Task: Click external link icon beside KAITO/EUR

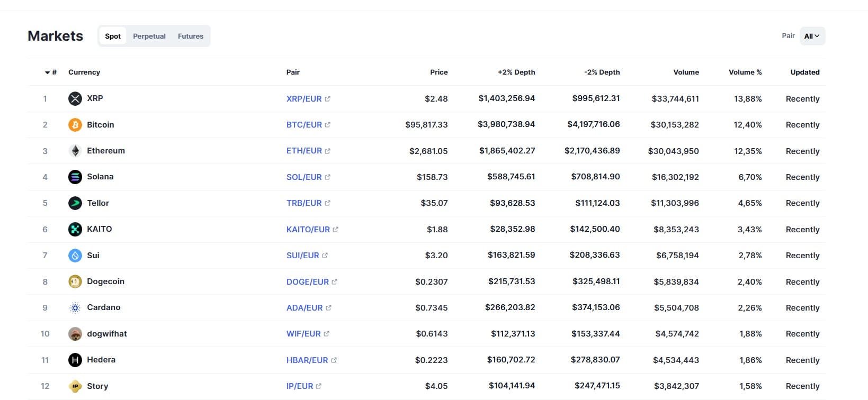Action: pos(336,230)
